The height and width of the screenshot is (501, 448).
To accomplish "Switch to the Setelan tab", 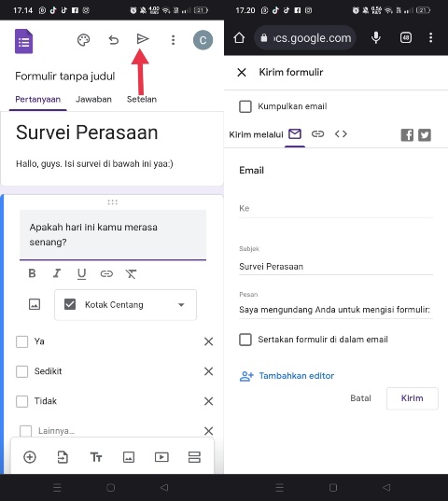I will tap(142, 100).
